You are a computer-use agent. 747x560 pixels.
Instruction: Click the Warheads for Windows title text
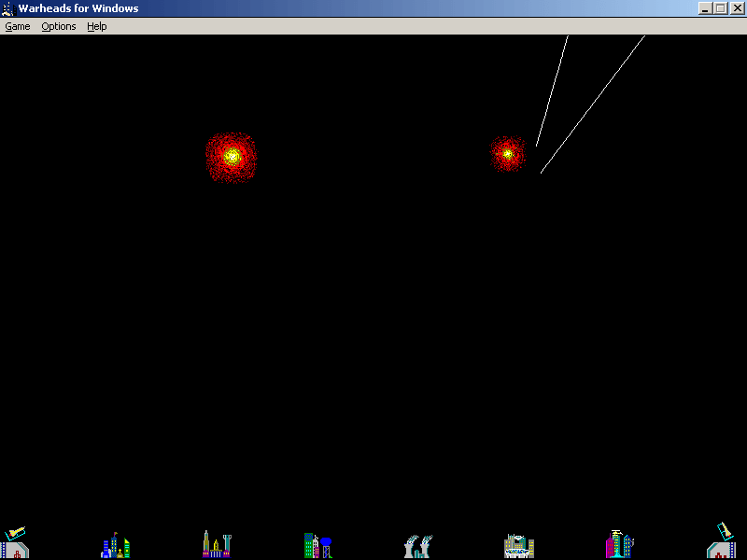click(78, 8)
